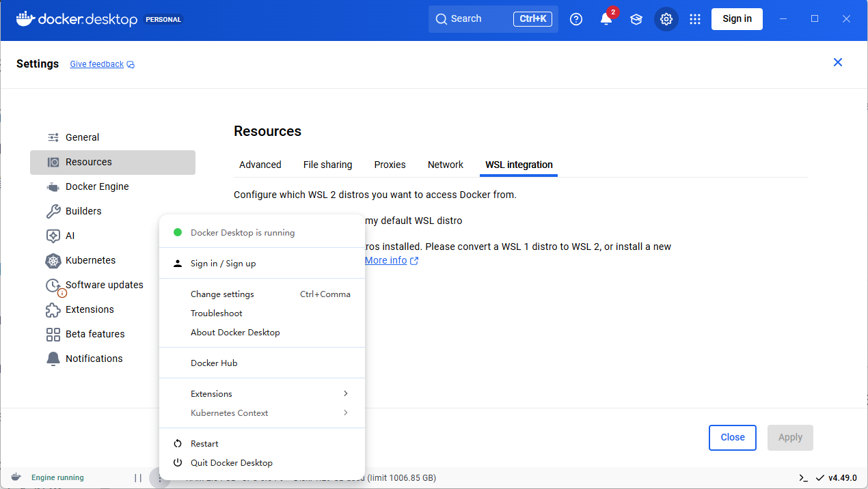
Task: Click the Kubernetes helm wheel icon
Action: (x=53, y=260)
